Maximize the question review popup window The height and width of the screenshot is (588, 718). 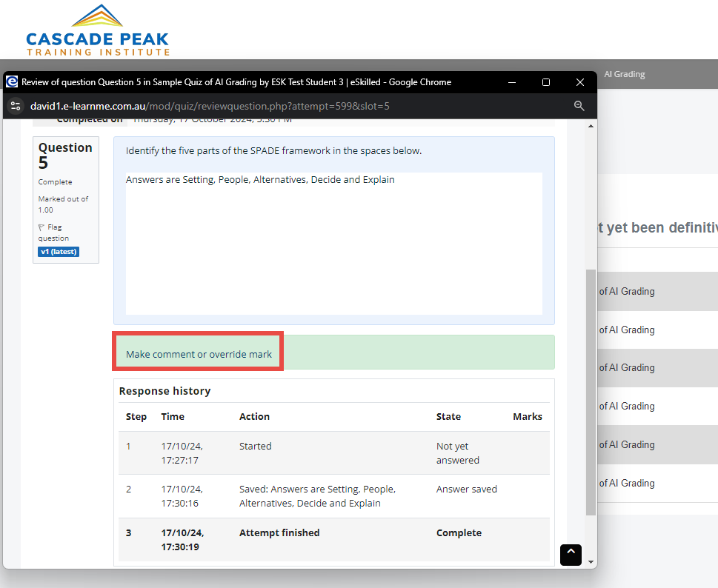[x=546, y=82]
